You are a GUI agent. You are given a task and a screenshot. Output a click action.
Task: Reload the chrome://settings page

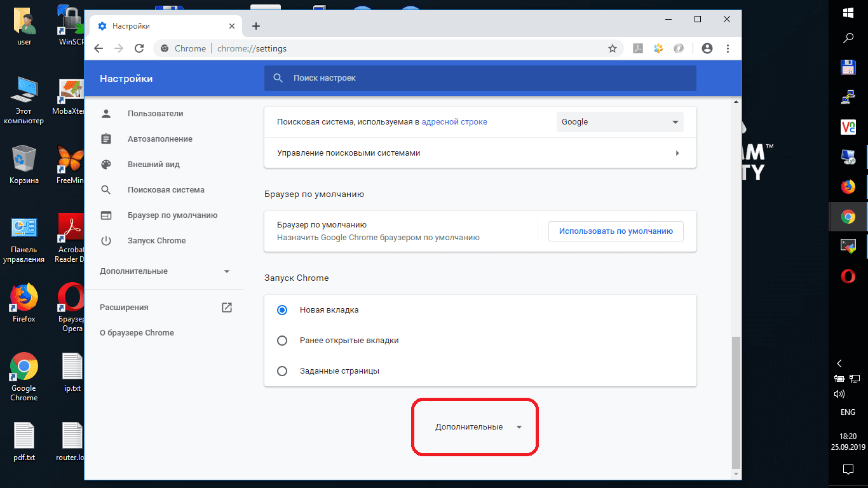click(x=139, y=48)
